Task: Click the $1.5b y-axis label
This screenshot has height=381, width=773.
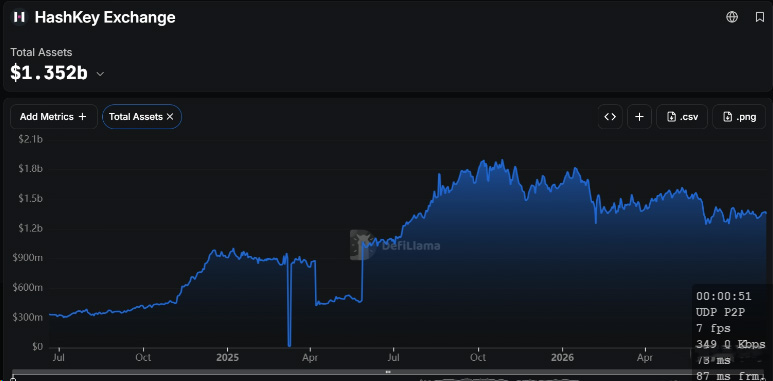Action: [31, 199]
